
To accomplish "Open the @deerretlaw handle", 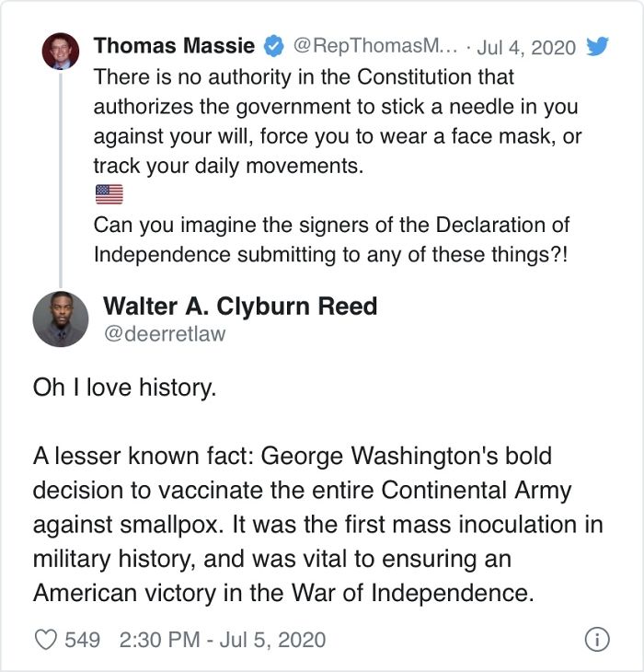I will (x=165, y=334).
